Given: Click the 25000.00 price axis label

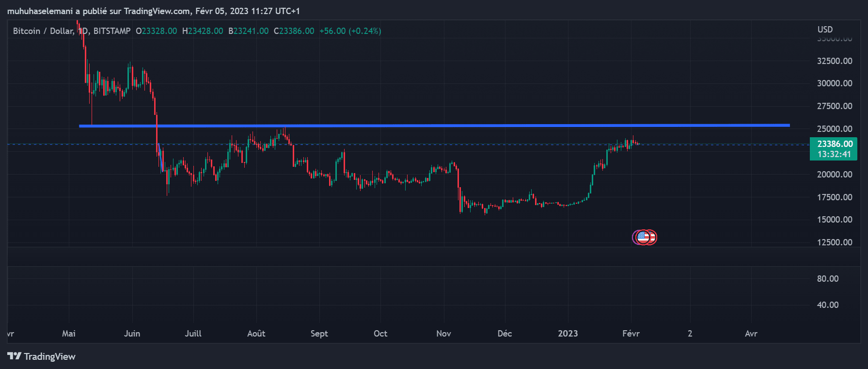Looking at the screenshot, I should click(835, 129).
